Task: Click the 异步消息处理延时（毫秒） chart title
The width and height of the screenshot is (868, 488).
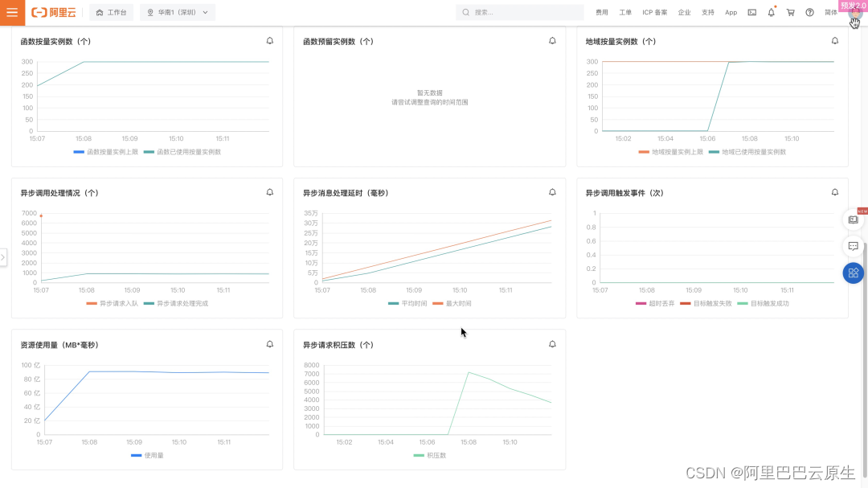Action: point(346,193)
